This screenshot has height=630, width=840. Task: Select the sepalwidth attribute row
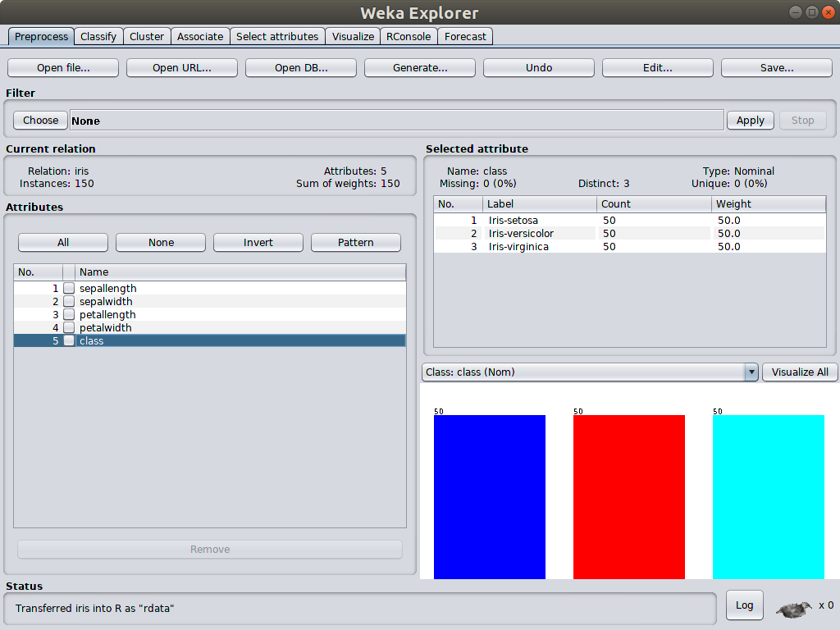coord(210,302)
